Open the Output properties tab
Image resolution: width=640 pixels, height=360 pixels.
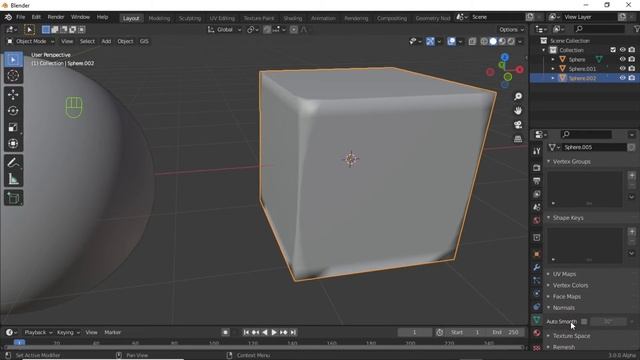click(537, 181)
